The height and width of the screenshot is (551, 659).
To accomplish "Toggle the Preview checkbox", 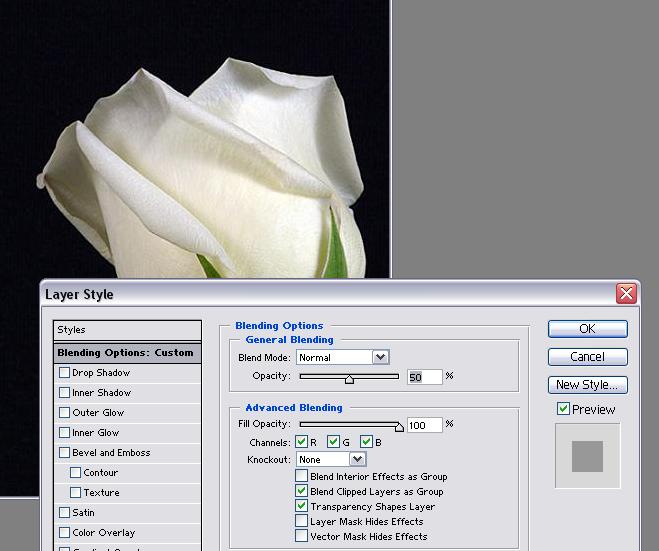I will click(563, 409).
